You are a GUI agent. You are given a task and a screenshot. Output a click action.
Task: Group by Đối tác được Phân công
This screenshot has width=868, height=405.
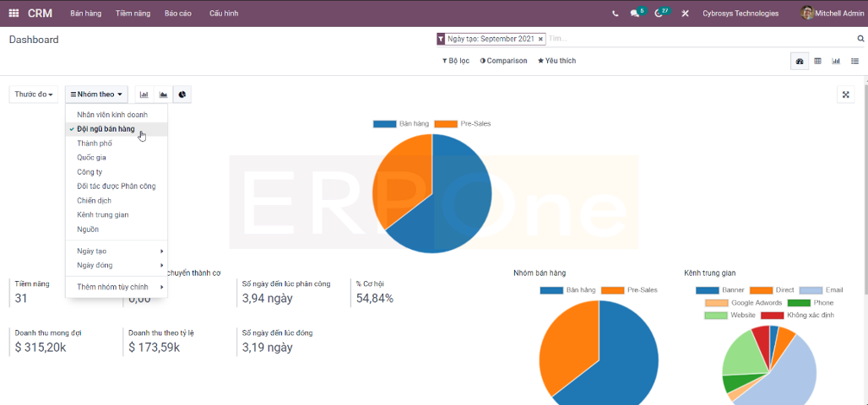tap(117, 186)
